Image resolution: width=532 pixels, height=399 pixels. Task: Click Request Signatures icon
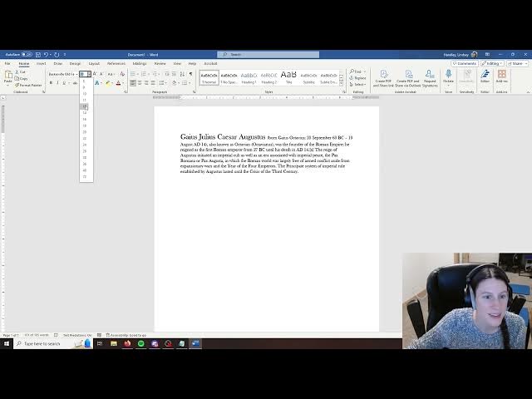coord(430,76)
